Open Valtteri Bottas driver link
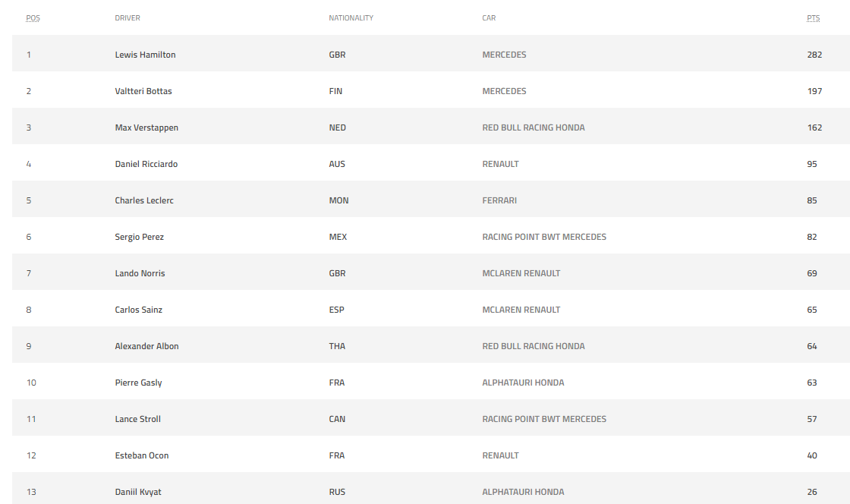Viewport: 850px width, 504px height. [143, 91]
